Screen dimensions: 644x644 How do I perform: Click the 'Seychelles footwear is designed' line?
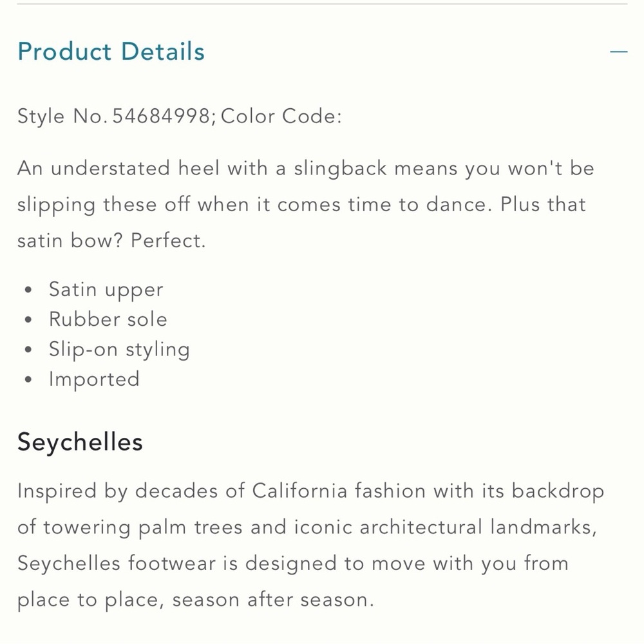293,563
